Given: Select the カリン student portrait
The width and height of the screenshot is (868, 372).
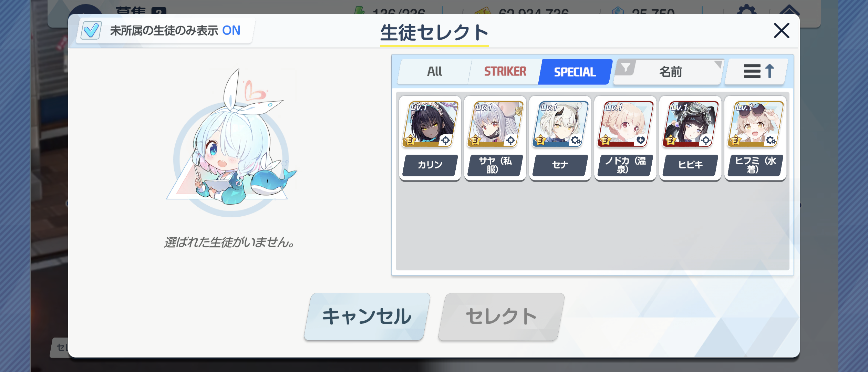Looking at the screenshot, I should tap(430, 124).
